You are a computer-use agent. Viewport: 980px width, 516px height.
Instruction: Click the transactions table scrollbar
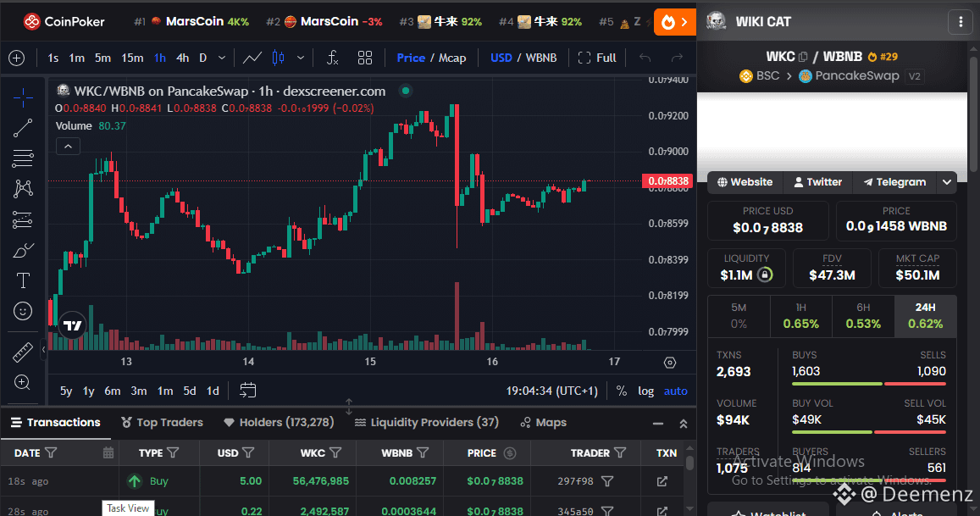(x=690, y=463)
